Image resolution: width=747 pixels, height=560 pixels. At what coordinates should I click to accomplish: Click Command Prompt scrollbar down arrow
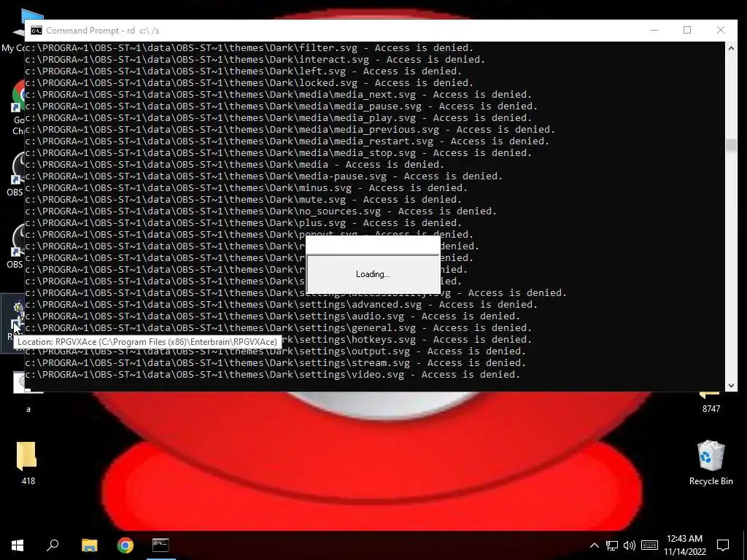(x=731, y=386)
